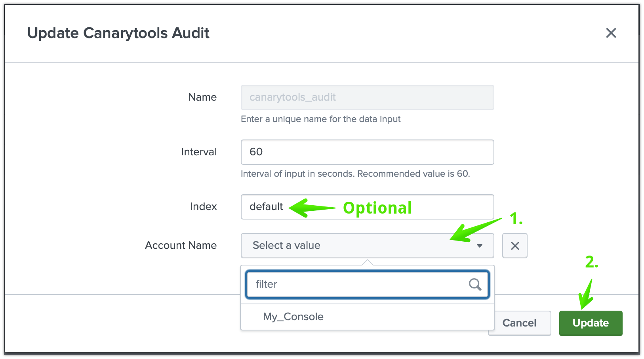Image resolution: width=644 pixels, height=359 pixels.
Task: Click the Account Name label
Action: coord(181,245)
